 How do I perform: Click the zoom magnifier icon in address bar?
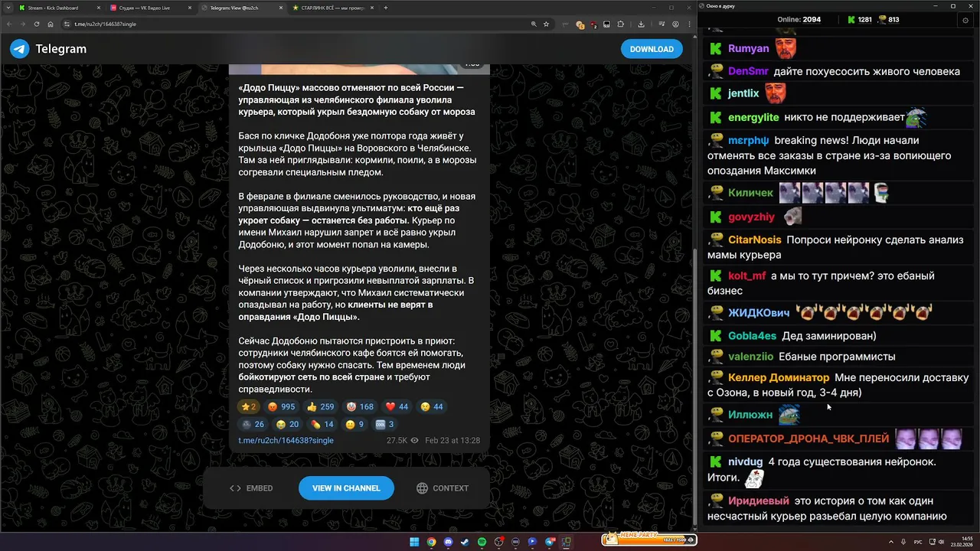point(534,24)
